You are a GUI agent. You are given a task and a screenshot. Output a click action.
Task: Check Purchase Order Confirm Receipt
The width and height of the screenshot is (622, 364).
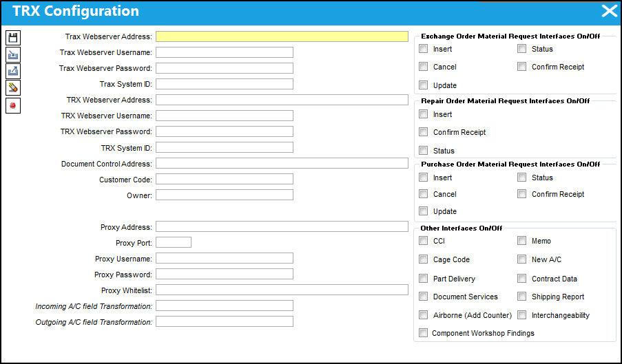click(522, 194)
